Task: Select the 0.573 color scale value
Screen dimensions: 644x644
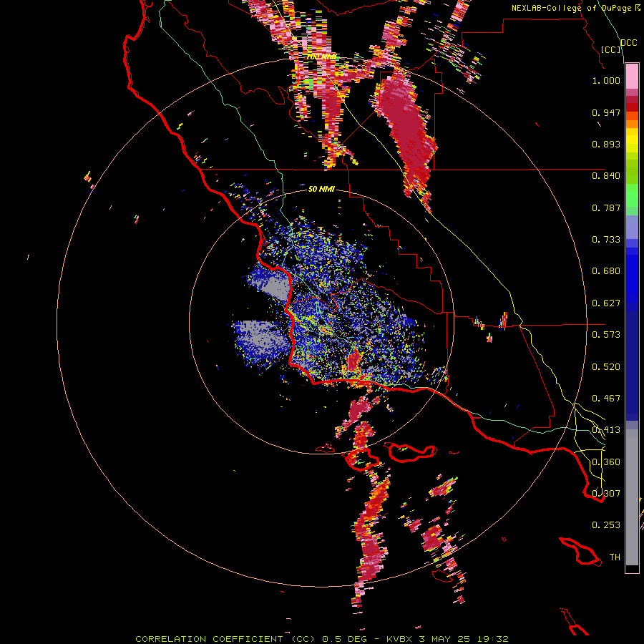Action: click(x=606, y=335)
